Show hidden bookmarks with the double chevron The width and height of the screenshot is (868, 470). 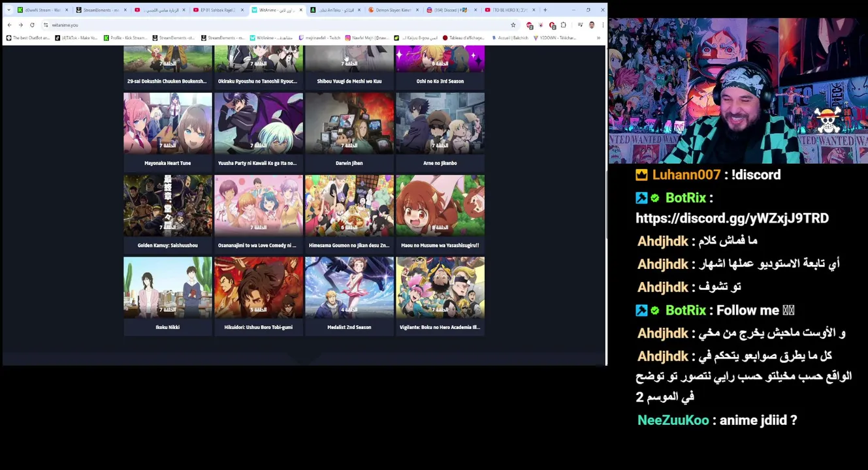[x=598, y=38]
